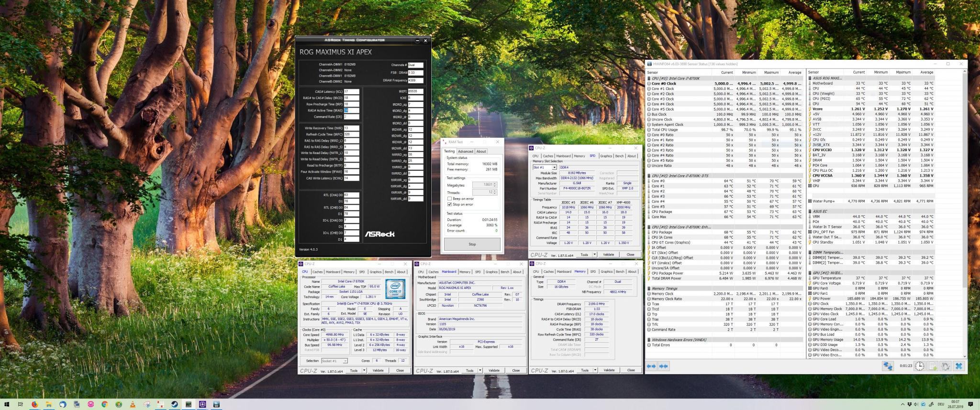The image size is (980, 410).
Task: Open Bench tab in CPU-Z Memory window
Action: (620, 272)
